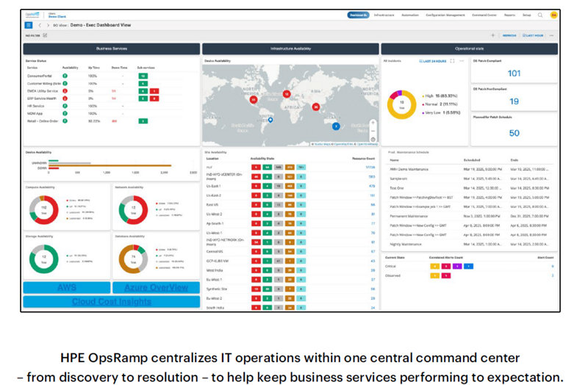This screenshot has width=588, height=385.
Task: Open the Reports menu
Action: click(509, 15)
